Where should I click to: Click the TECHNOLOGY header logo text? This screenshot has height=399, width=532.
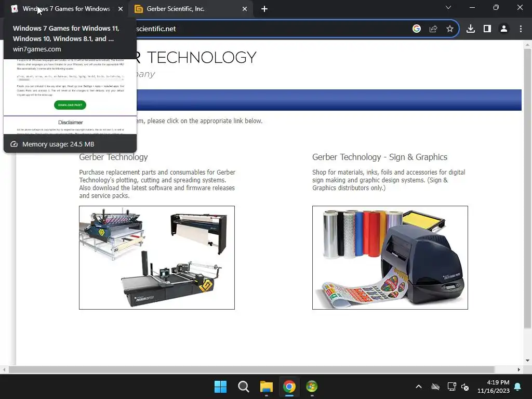coord(202,57)
